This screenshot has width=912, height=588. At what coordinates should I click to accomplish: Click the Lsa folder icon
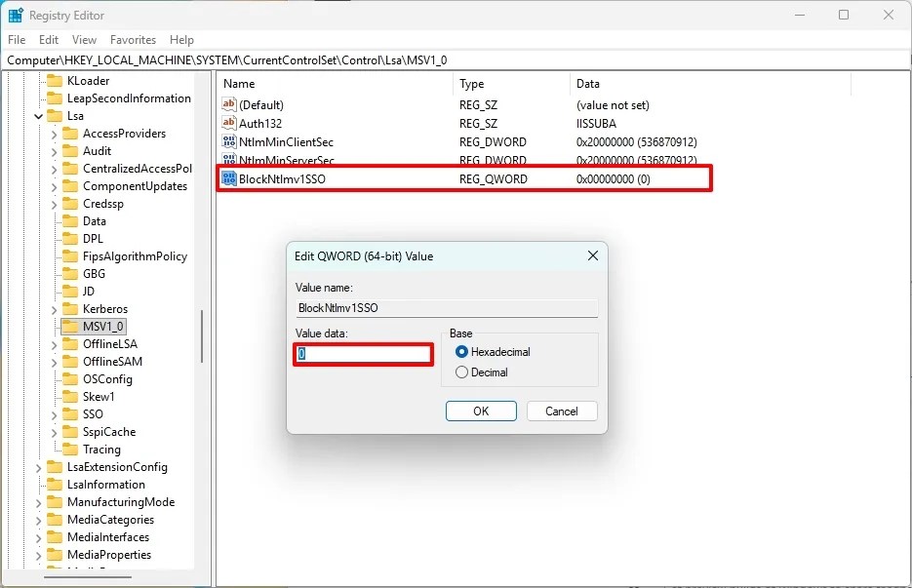click(x=54, y=116)
